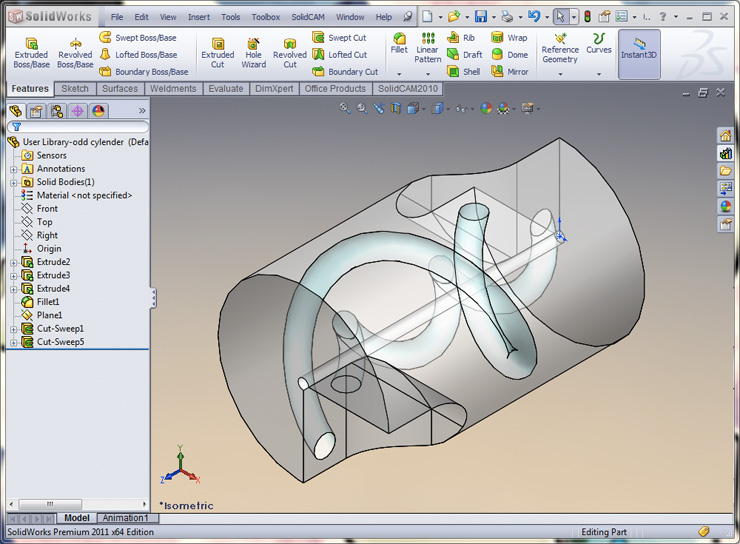Select the Dome tool
Viewport: 740px width, 544px height.
tap(510, 55)
